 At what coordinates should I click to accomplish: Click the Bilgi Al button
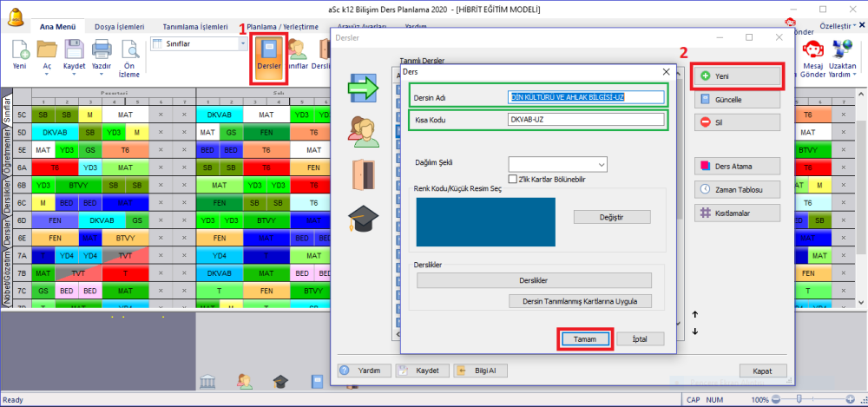480,371
